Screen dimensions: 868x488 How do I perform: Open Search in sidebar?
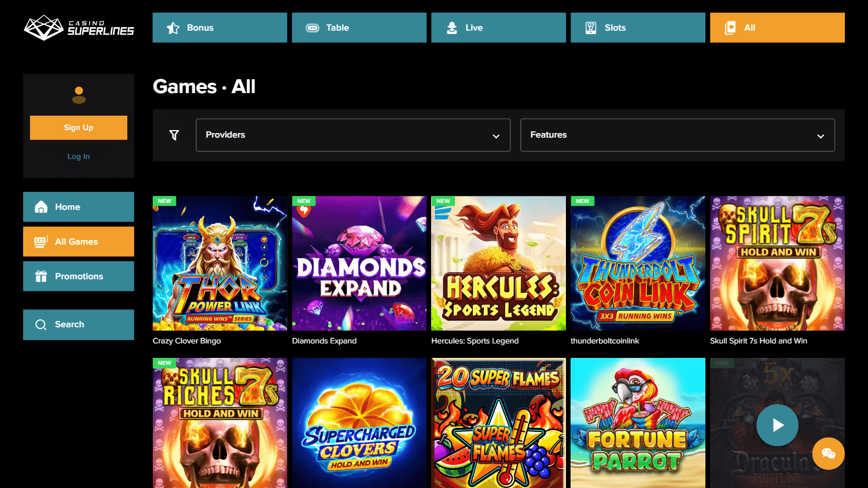tap(79, 325)
